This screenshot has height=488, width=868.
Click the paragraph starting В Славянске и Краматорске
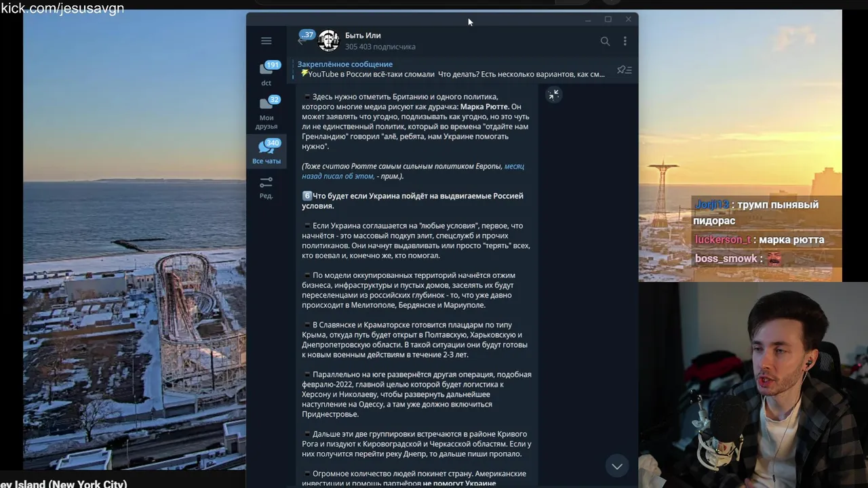click(x=415, y=340)
